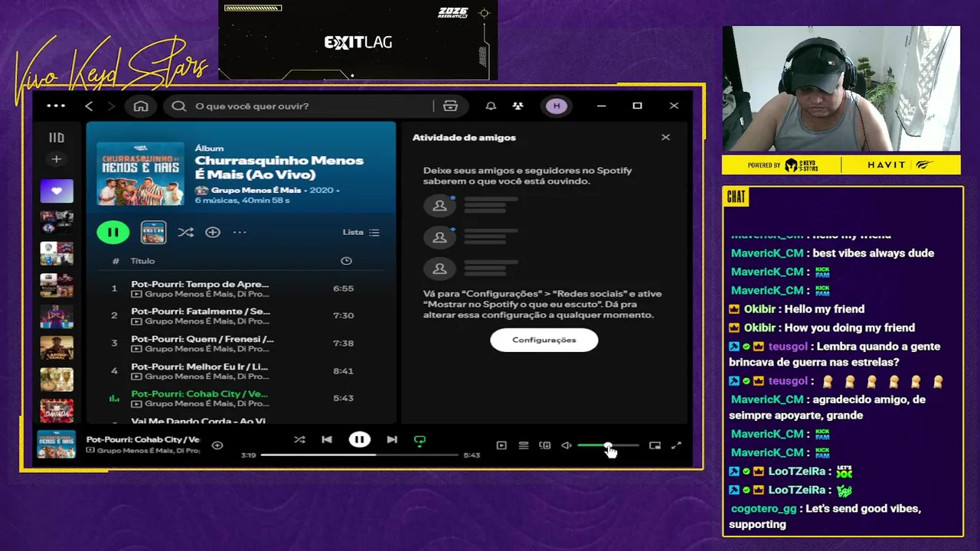Open 'Grupo Menos É Mais' artist link
The height and width of the screenshot is (551, 980).
pos(256,190)
